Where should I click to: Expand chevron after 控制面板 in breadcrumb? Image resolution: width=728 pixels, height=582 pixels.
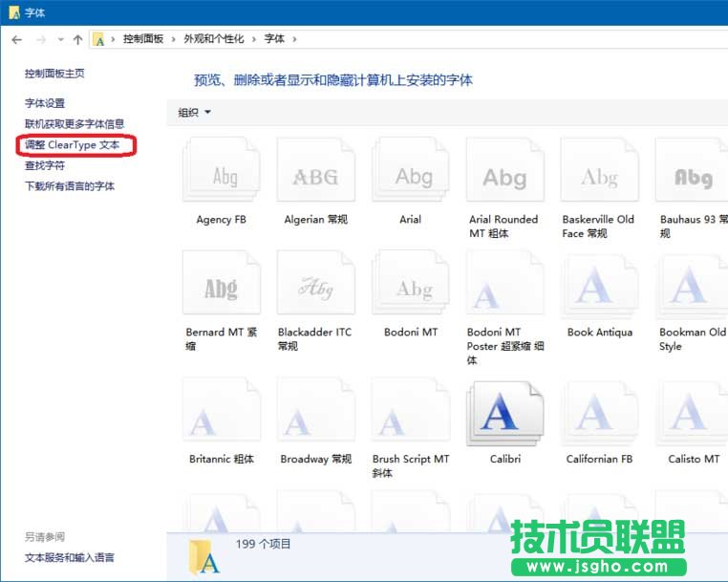173,39
